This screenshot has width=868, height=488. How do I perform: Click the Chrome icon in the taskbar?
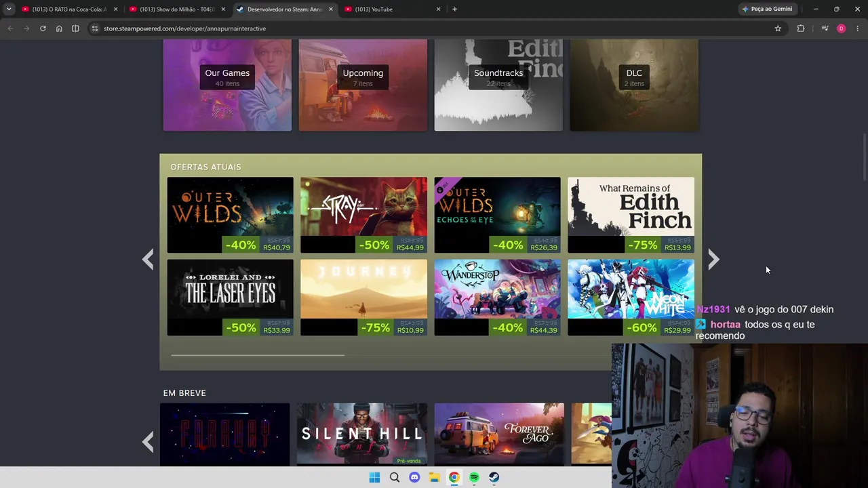[454, 477]
